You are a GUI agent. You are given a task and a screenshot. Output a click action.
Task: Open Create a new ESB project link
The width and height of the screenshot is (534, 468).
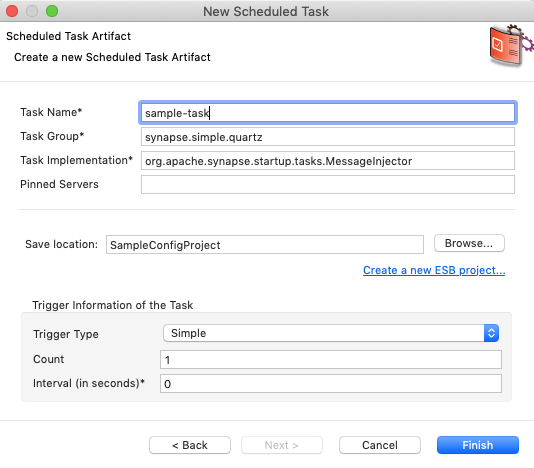pyautogui.click(x=434, y=270)
